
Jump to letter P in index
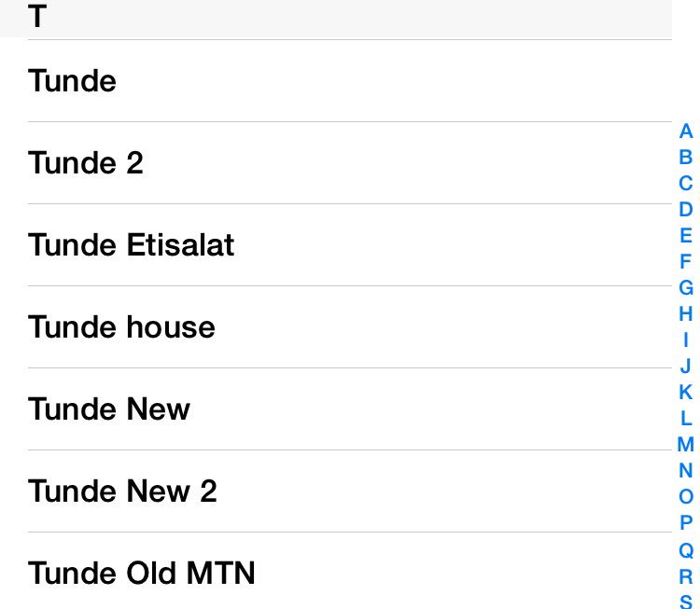[x=686, y=522]
